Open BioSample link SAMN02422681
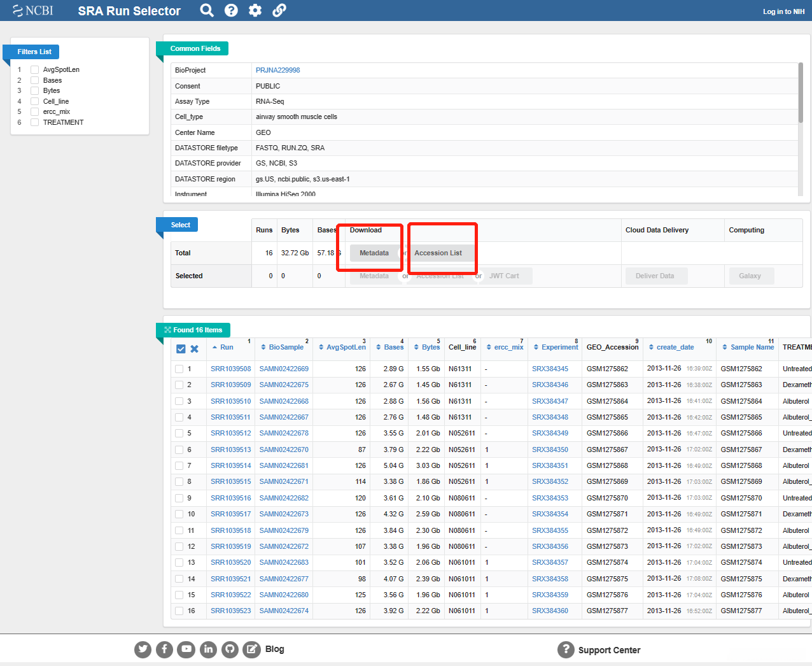Viewport: 812px width, 666px height. coord(284,465)
